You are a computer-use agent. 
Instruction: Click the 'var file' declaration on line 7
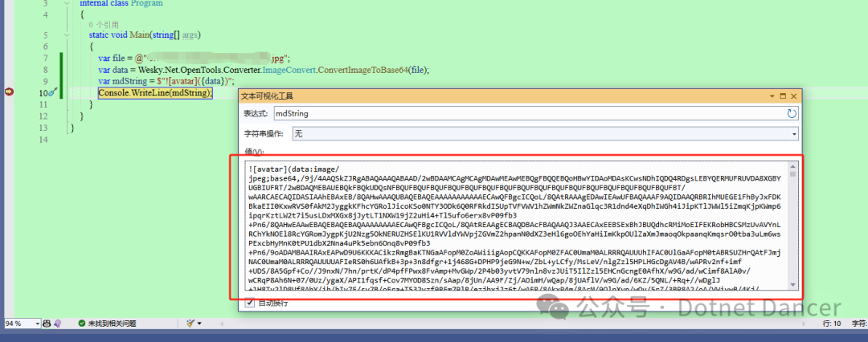click(194, 58)
